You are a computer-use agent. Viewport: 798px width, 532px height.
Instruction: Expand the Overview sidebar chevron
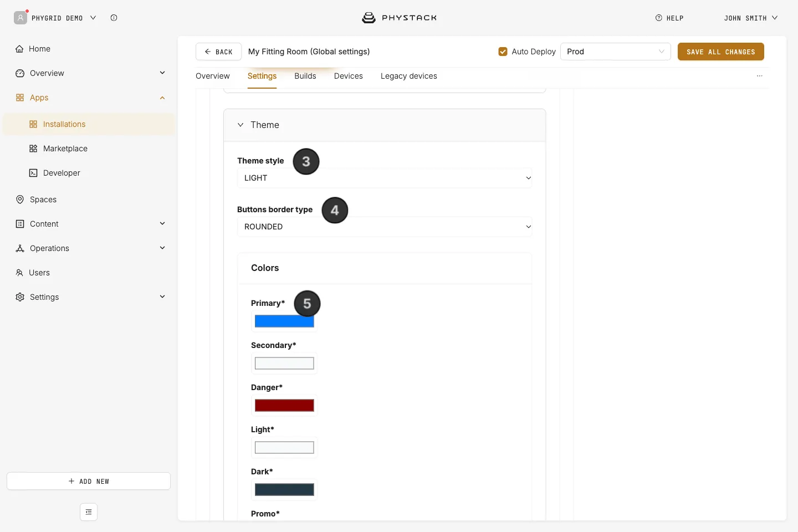click(x=162, y=73)
